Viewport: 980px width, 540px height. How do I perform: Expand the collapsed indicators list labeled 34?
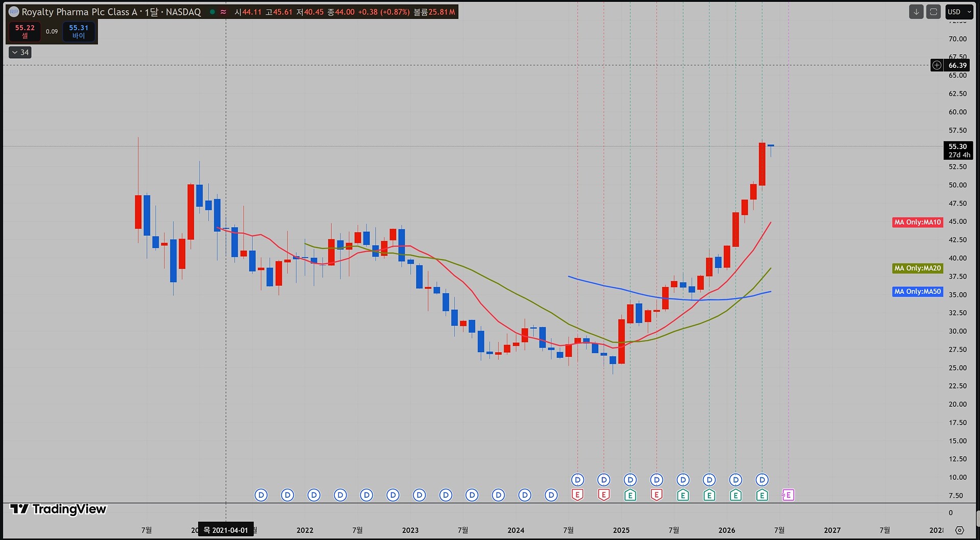tap(20, 53)
